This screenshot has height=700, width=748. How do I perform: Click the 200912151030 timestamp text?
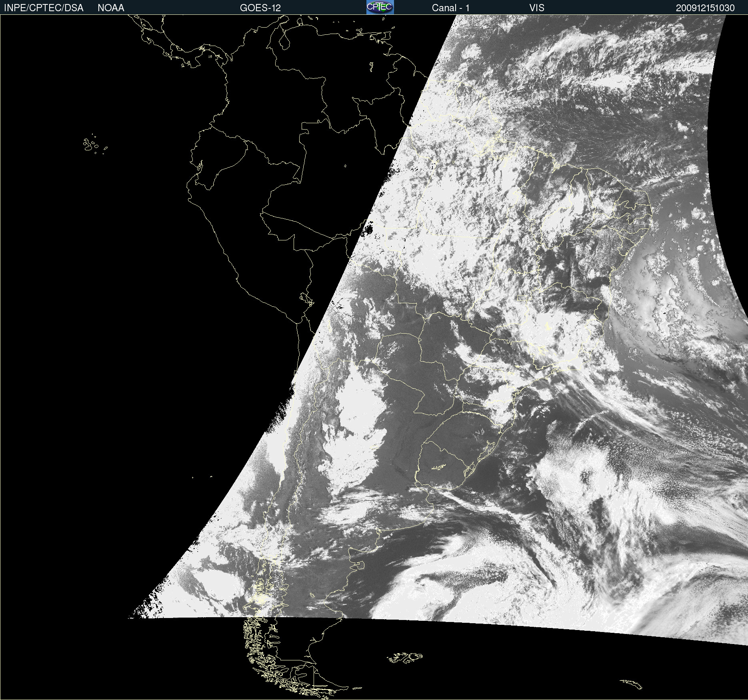[705, 8]
